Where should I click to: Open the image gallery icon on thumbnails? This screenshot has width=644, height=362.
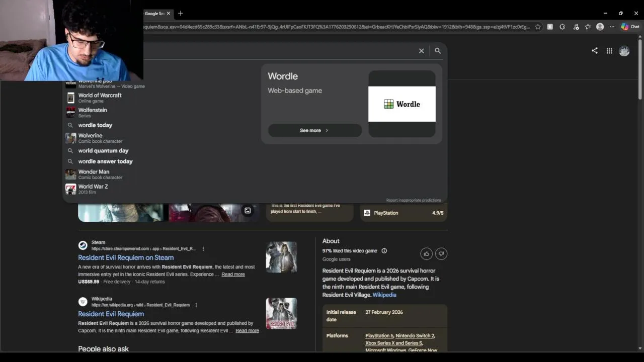pos(248,211)
